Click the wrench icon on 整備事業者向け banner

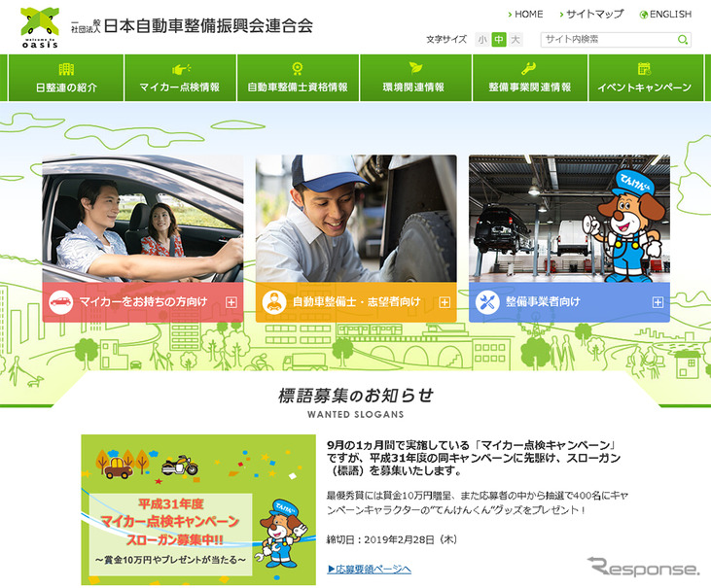pos(487,302)
